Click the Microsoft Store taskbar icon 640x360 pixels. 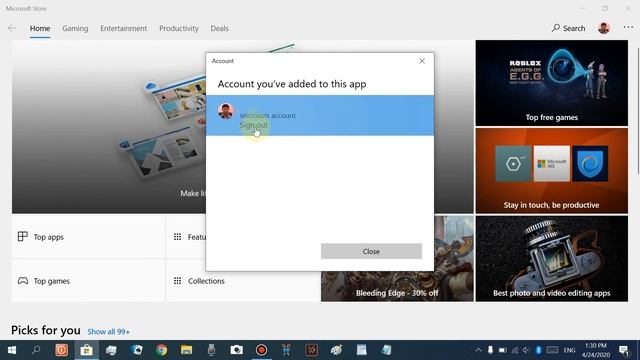click(86, 350)
